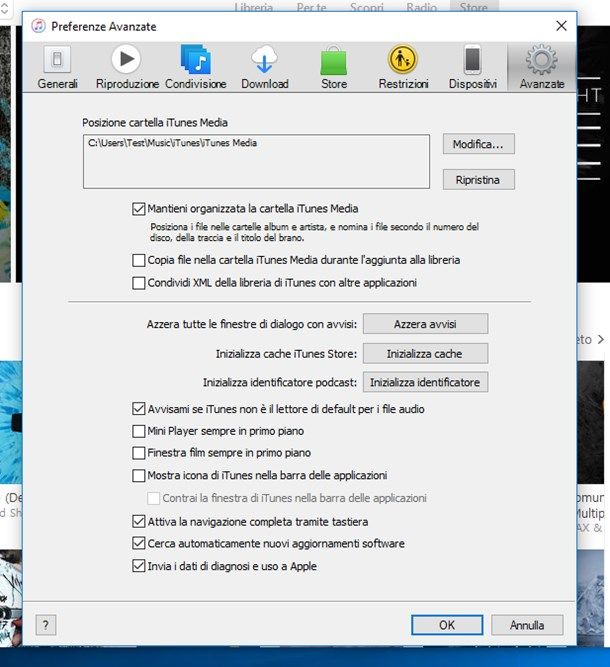Click 'Inizializza cache iTunes Store:' label
Image resolution: width=610 pixels, height=667 pixels.
click(286, 353)
